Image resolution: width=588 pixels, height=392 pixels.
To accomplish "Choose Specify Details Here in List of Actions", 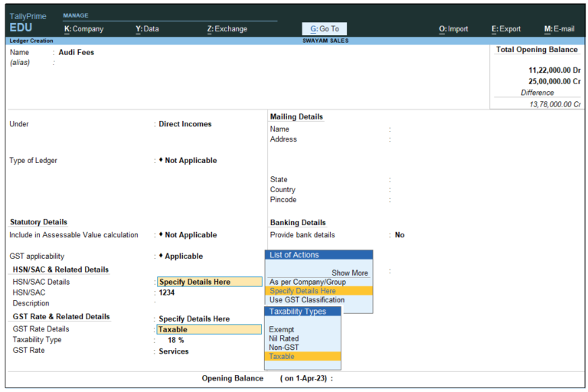I will (x=318, y=291).
